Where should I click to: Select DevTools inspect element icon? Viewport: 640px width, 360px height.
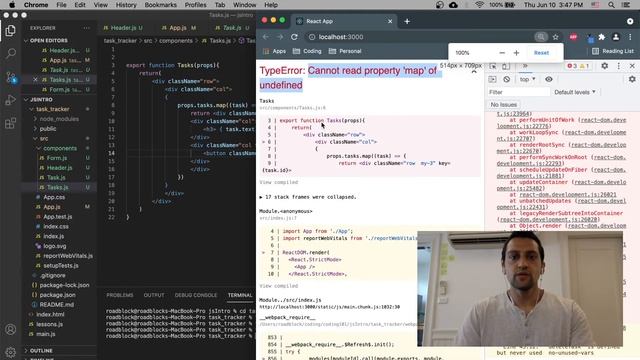(x=493, y=66)
